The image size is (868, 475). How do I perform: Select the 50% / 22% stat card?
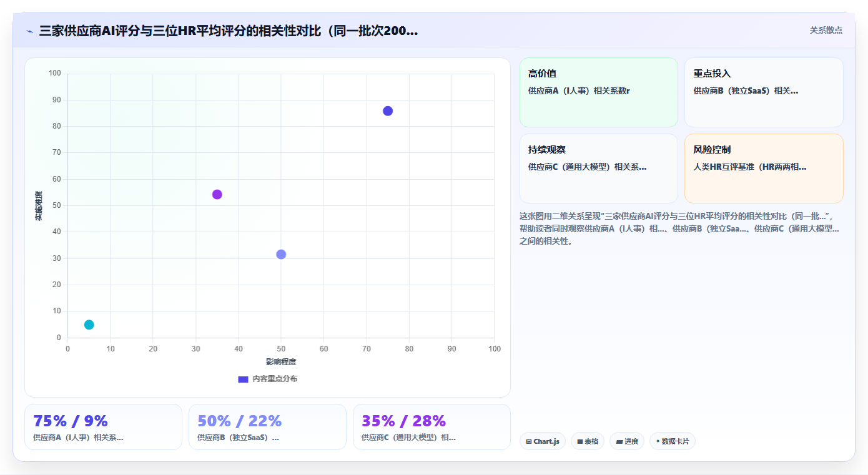267,427
